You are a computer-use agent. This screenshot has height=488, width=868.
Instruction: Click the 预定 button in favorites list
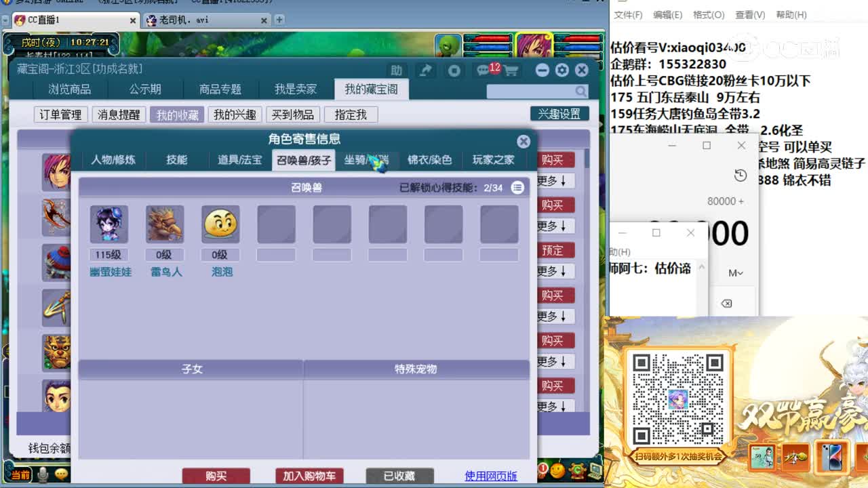coord(553,250)
